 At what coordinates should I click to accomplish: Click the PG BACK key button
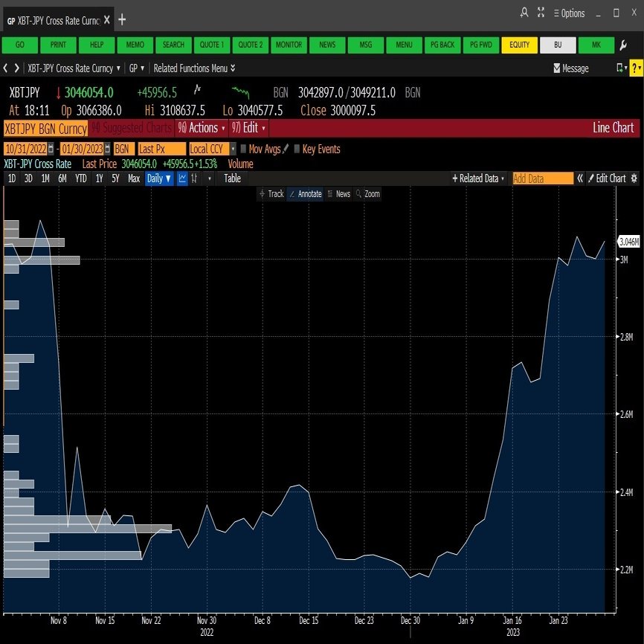click(x=442, y=45)
